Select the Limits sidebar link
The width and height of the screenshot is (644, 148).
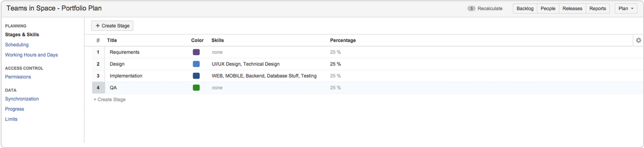point(11,119)
